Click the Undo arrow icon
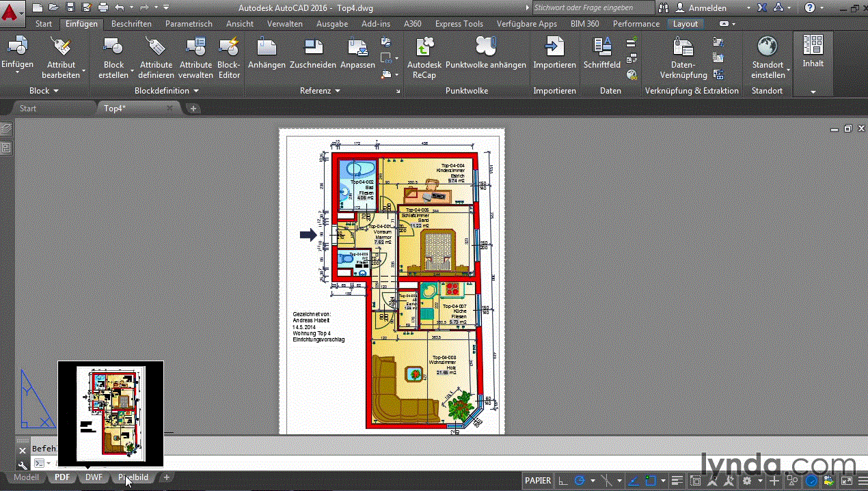This screenshot has height=491, width=868. 120,8
